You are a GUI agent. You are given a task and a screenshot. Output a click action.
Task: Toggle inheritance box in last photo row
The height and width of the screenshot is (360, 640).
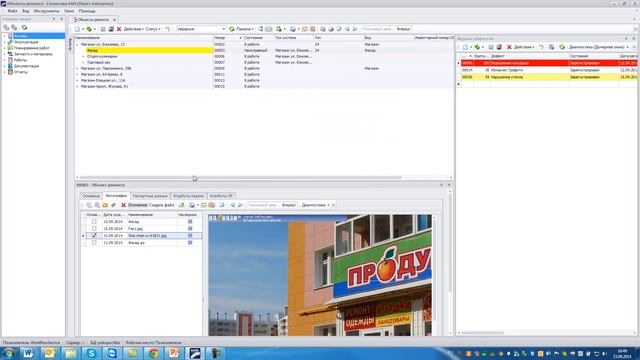pos(190,242)
